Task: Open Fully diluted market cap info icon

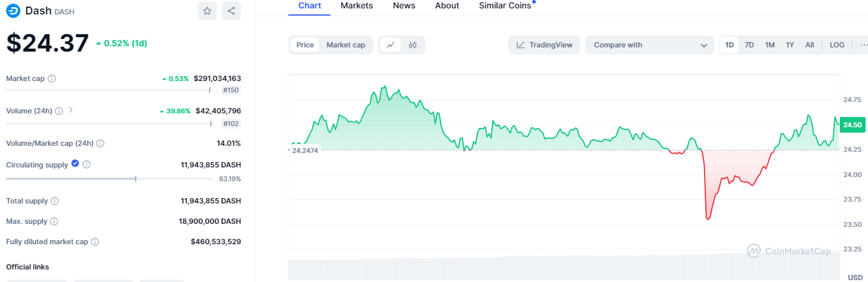Action: coord(95,242)
